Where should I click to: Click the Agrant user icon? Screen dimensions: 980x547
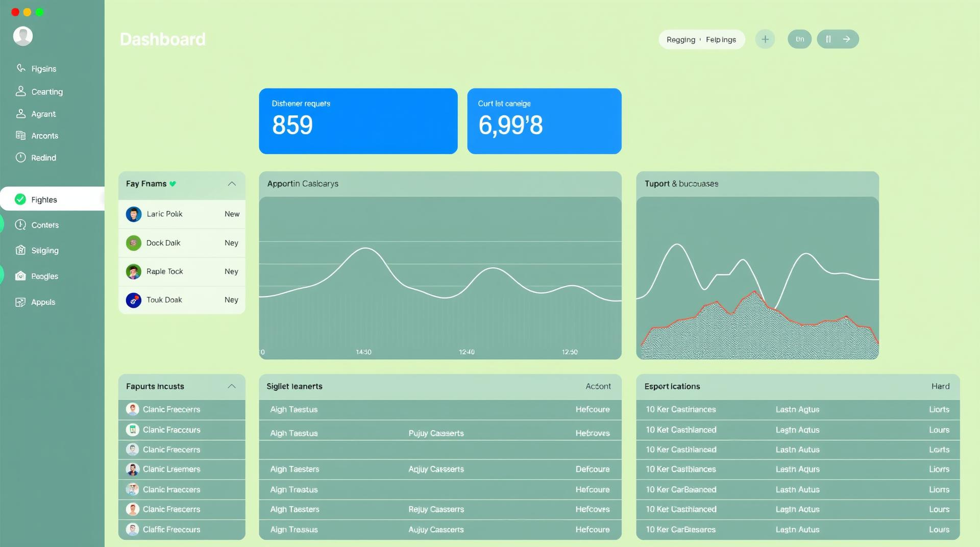click(20, 114)
